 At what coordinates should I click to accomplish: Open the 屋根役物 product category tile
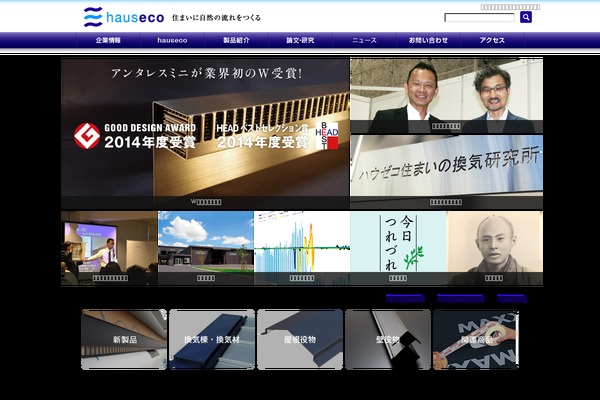point(300,339)
